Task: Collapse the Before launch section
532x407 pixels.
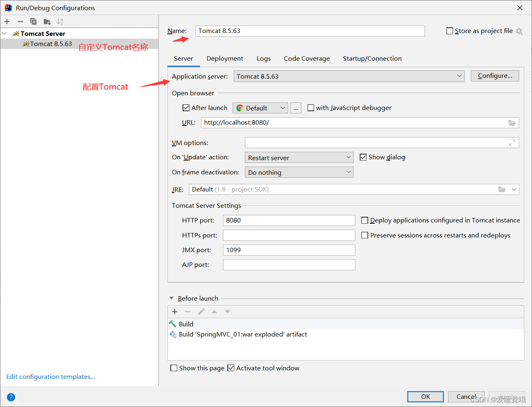Action: coord(171,298)
